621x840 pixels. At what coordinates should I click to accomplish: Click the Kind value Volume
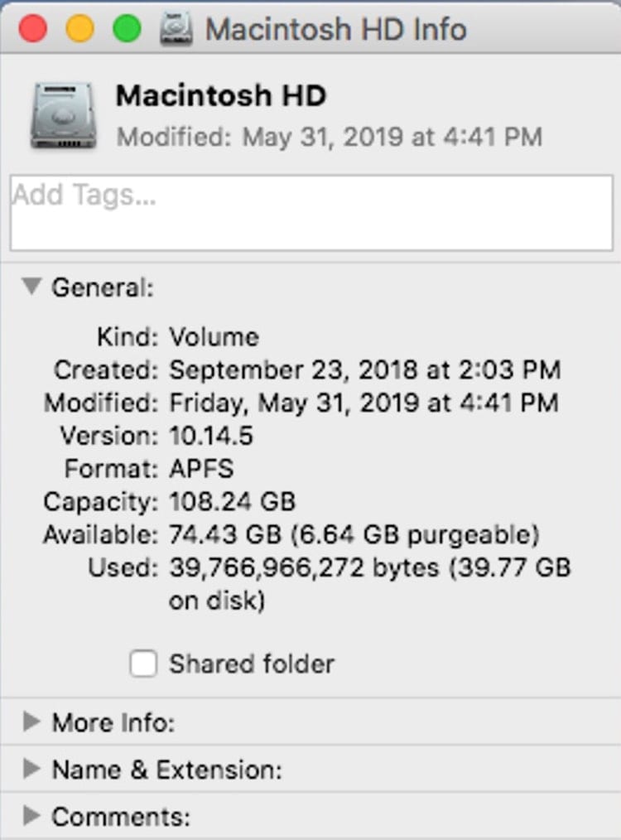click(214, 337)
